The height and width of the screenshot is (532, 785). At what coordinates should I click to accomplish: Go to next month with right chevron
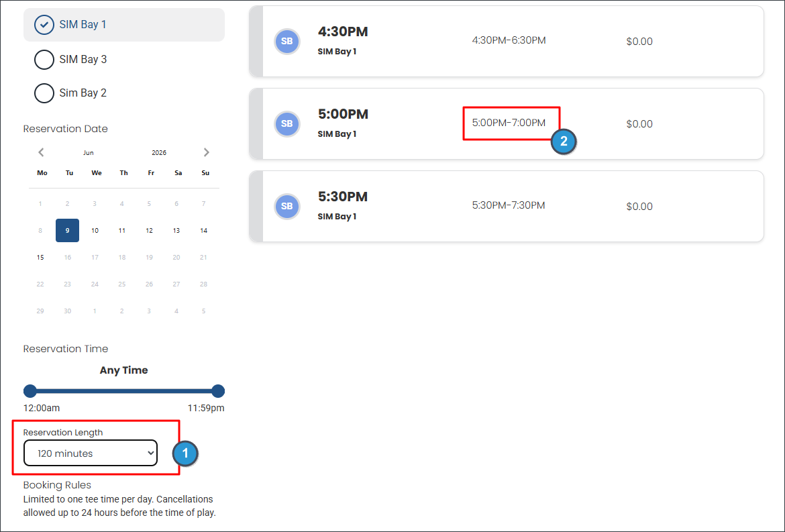tap(206, 152)
